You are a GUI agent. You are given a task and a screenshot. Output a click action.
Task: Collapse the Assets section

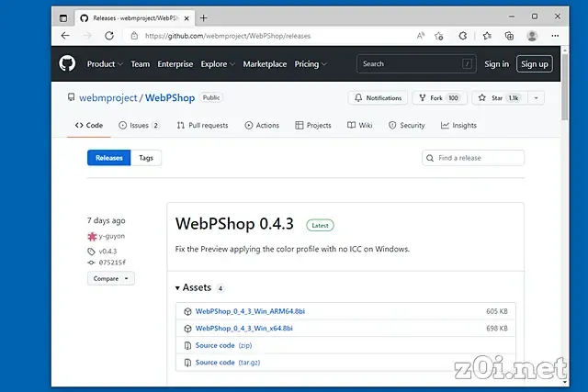tap(194, 288)
